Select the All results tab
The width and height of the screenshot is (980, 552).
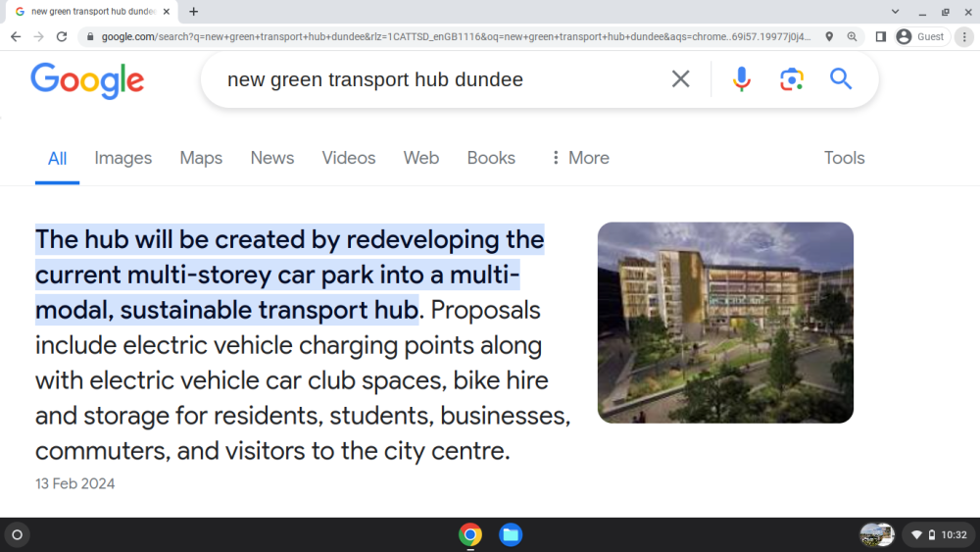57,158
